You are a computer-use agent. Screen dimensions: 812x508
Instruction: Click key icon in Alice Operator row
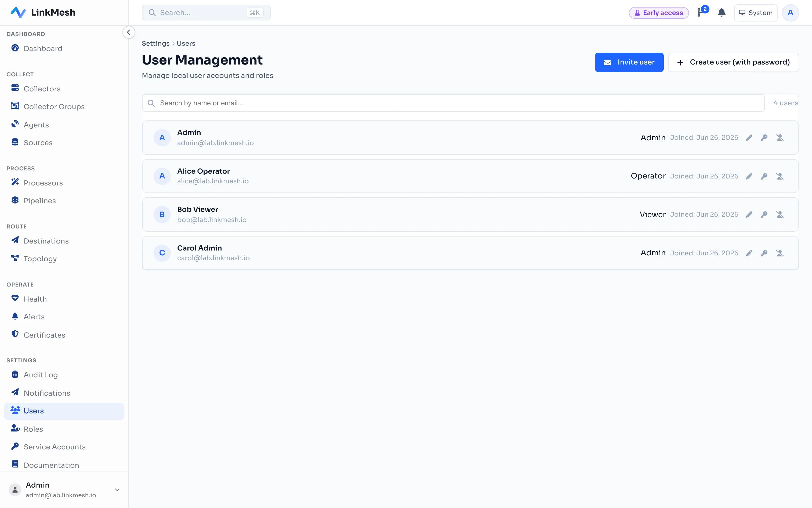(764, 176)
